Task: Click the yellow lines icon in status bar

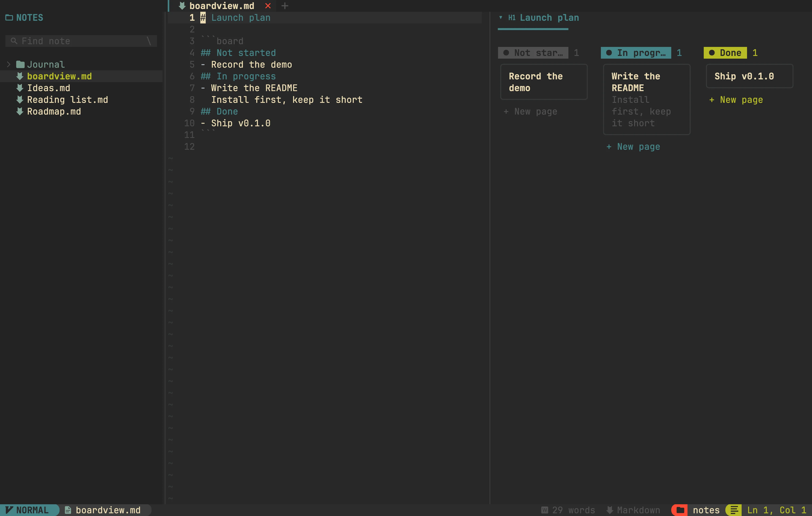Action: (734, 510)
